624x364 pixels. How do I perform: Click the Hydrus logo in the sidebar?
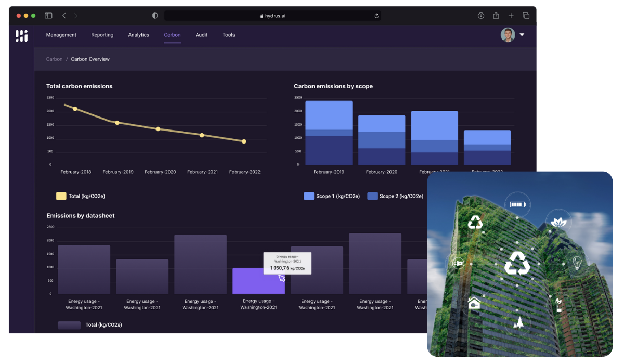(x=21, y=35)
